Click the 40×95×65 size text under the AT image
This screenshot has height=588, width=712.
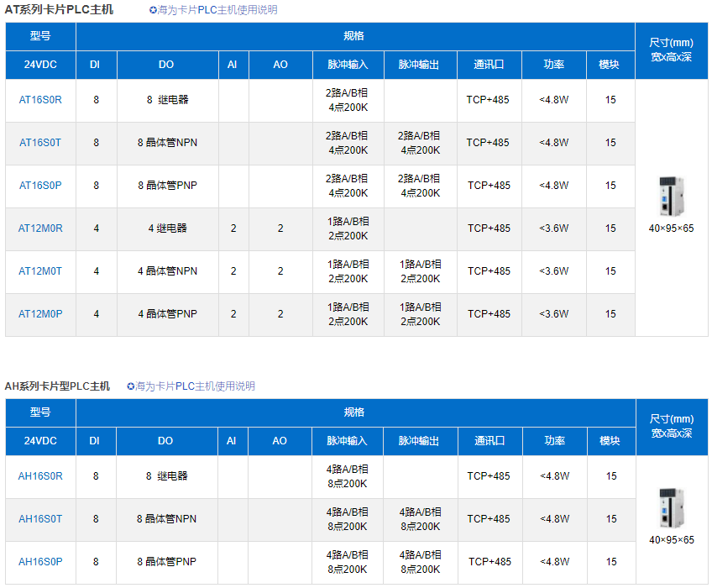click(x=671, y=228)
